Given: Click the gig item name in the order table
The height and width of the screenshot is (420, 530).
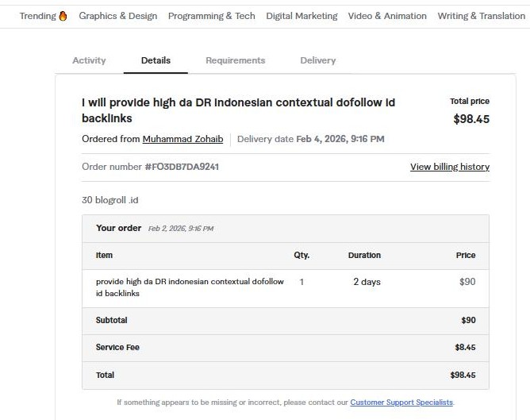Looking at the screenshot, I should [x=189, y=287].
